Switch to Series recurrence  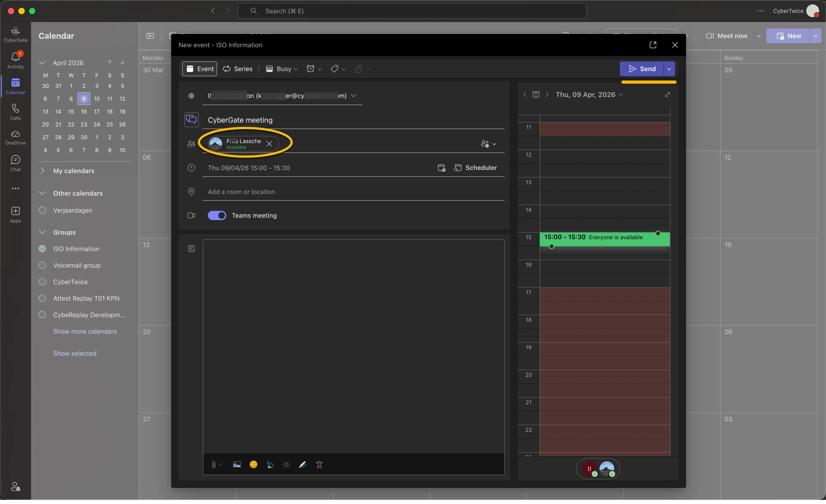tap(237, 69)
